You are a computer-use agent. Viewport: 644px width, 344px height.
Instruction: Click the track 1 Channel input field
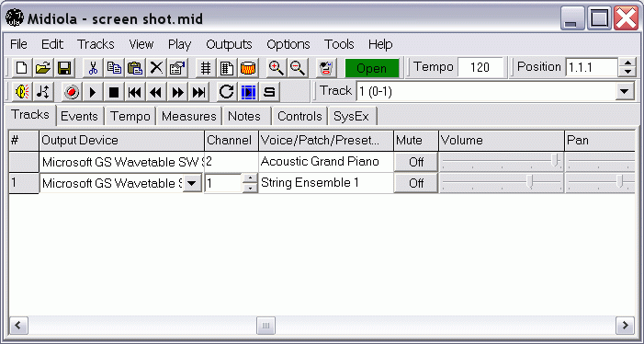point(223,183)
